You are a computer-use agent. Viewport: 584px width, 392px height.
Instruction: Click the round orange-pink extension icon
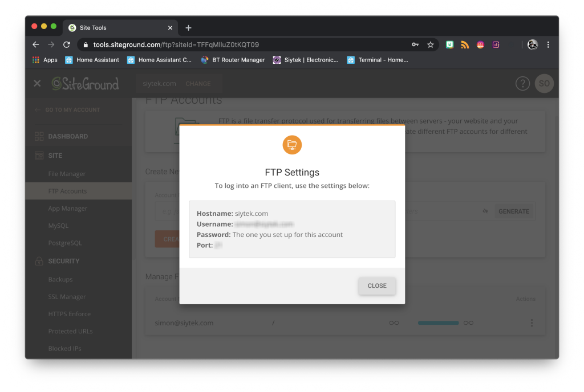[x=480, y=44]
